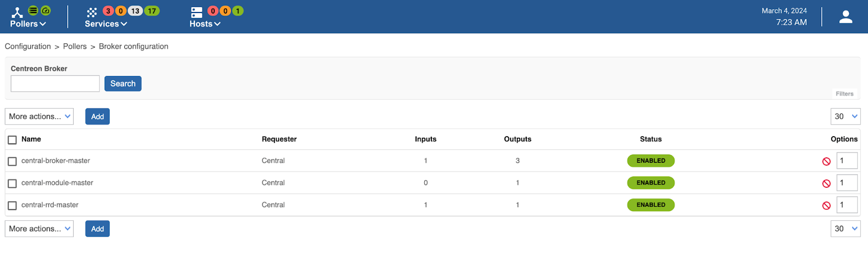Click the Requester column header
The width and height of the screenshot is (868, 273).
click(x=279, y=139)
